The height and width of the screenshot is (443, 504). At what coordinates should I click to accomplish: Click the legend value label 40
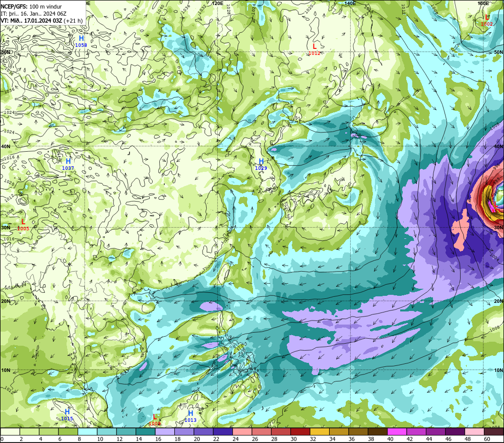391,439
